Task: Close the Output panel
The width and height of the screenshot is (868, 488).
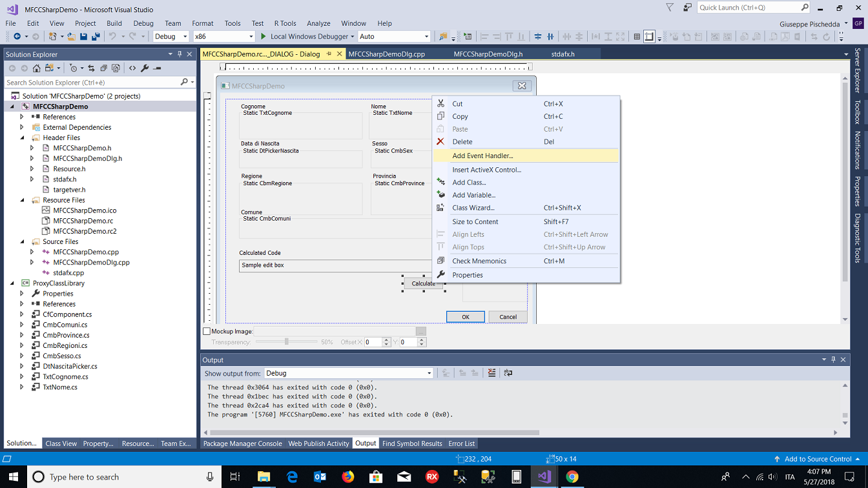Action: coord(843,360)
